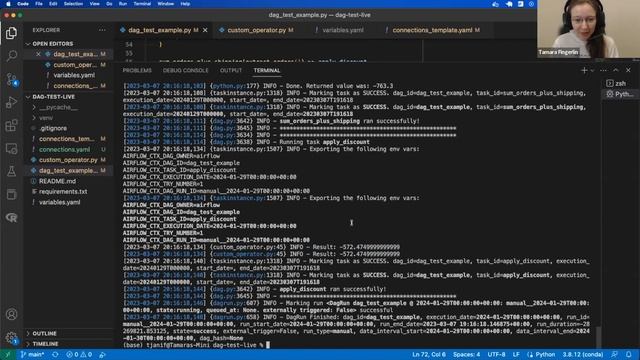Go to line via Ln 72, Col 6
The width and height of the screenshot is (640, 360).
(x=429, y=354)
